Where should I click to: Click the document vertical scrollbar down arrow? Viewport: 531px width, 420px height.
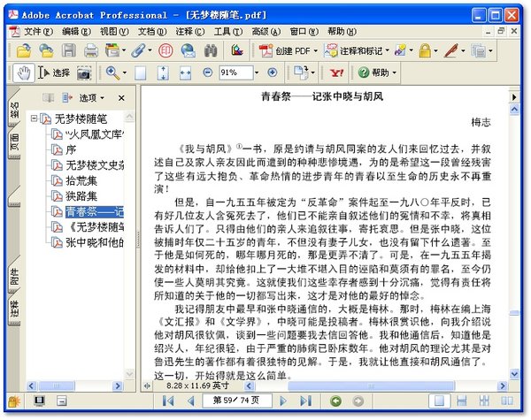(514, 374)
